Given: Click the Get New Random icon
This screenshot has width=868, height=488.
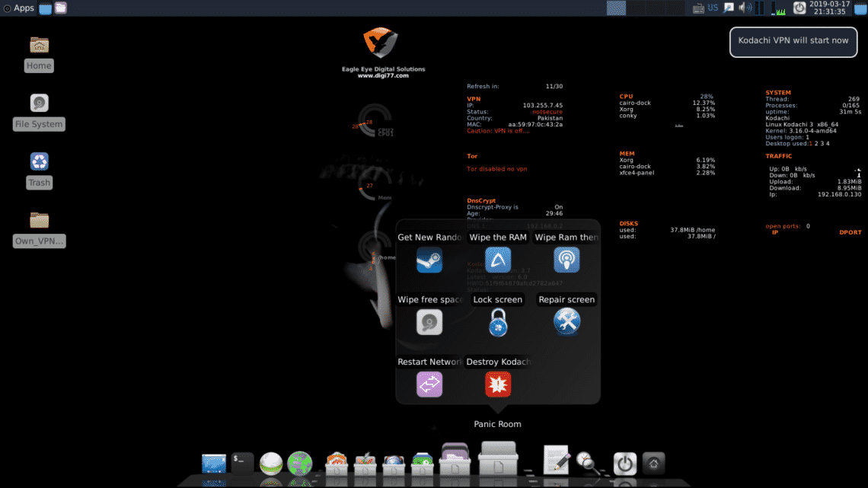Looking at the screenshot, I should click(429, 260).
